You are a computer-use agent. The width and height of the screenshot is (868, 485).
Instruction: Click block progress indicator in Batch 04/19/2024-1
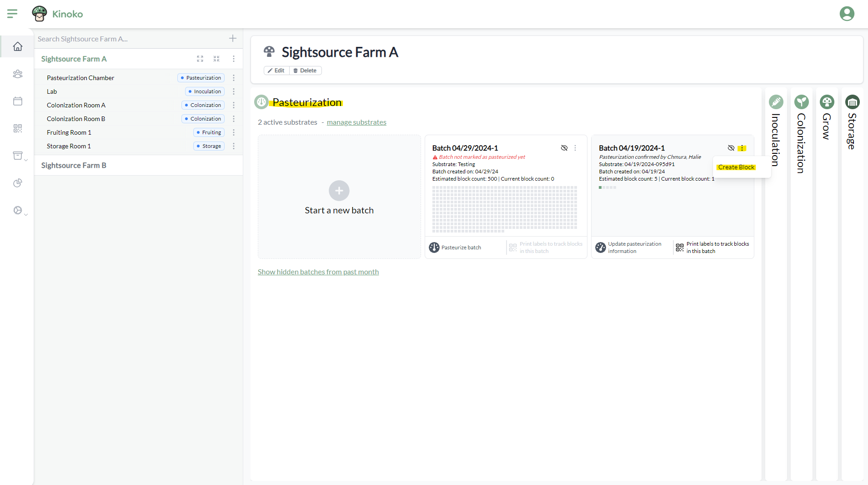tap(607, 187)
